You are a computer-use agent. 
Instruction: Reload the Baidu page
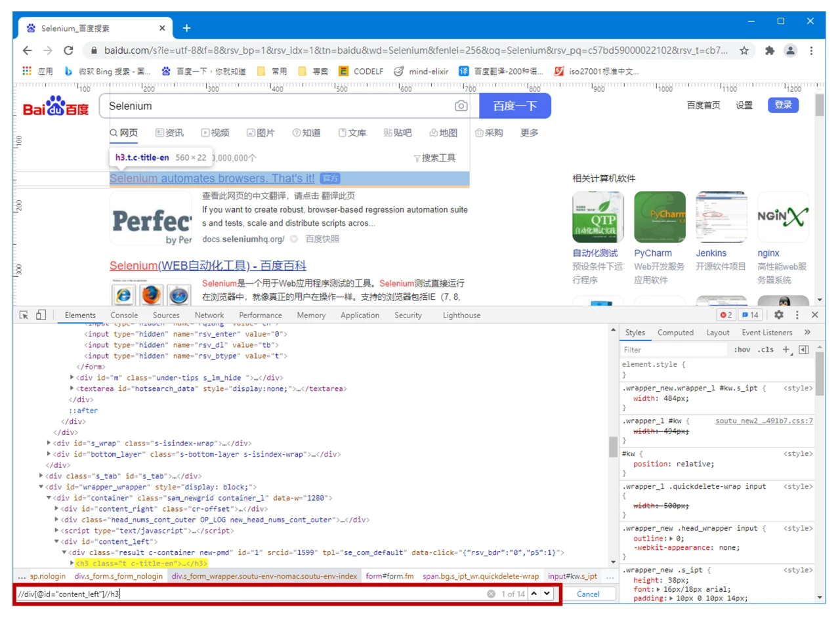[68, 51]
